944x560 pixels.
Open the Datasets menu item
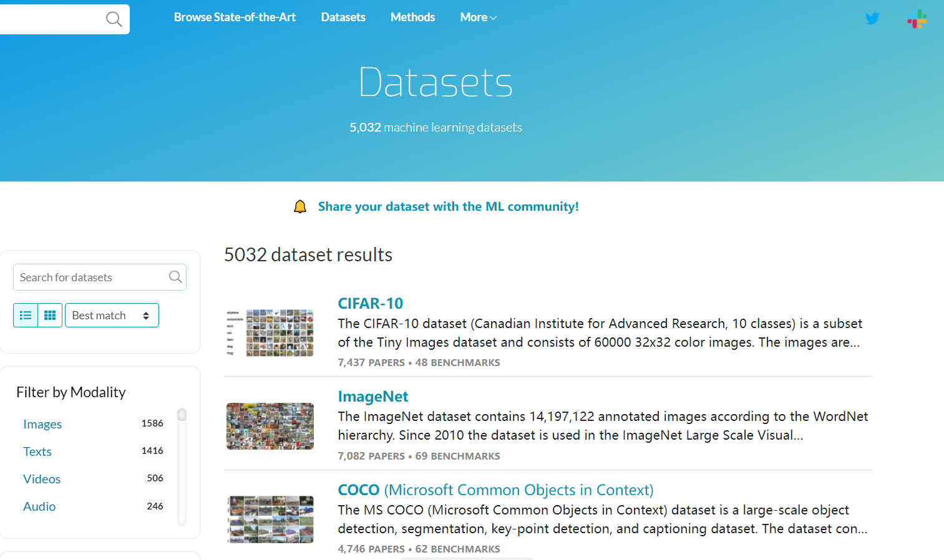[343, 17]
